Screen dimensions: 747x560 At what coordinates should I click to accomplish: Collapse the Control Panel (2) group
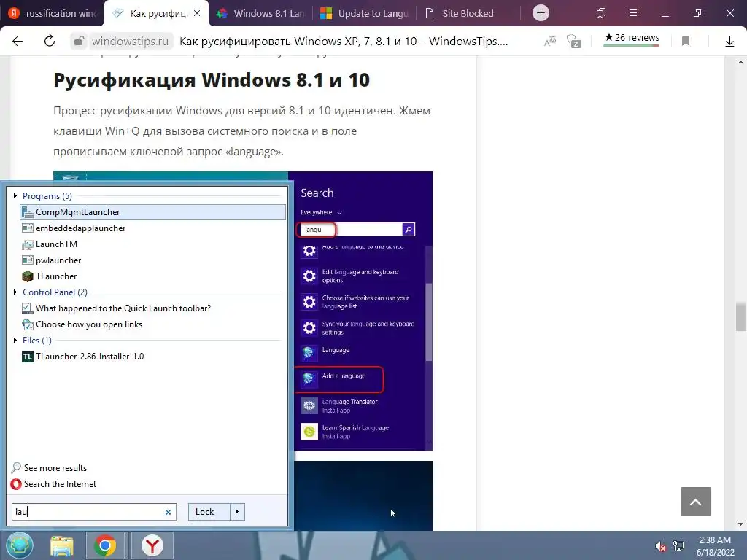[15, 292]
